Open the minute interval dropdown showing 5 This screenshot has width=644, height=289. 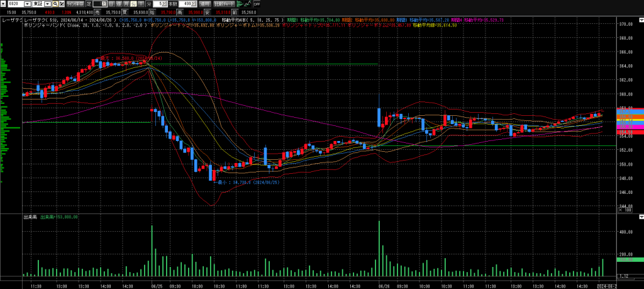click(x=165, y=4)
